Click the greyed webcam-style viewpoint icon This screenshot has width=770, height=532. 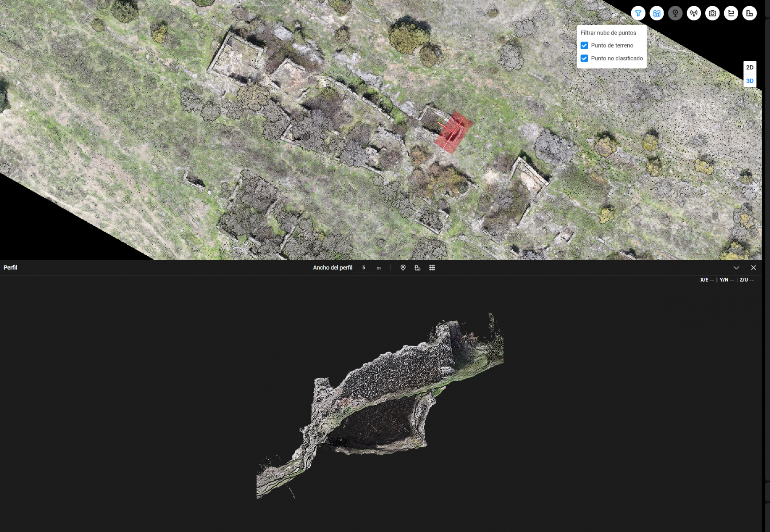(x=675, y=13)
